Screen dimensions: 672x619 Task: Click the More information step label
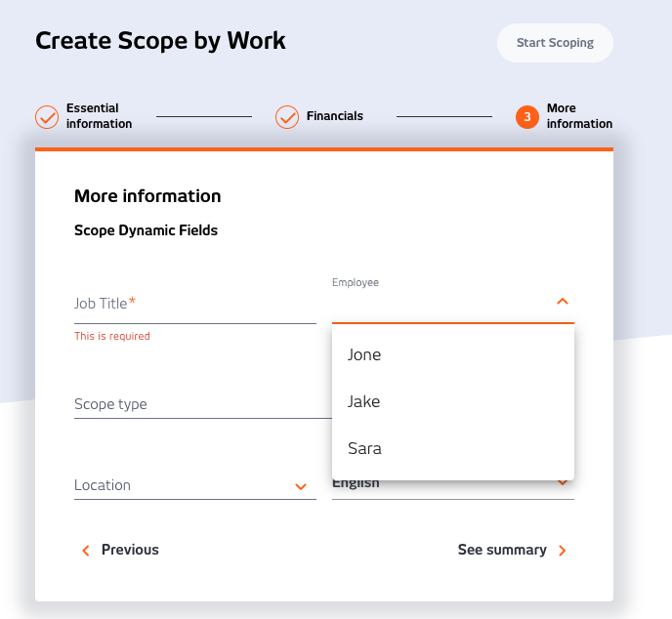pyautogui.click(x=579, y=115)
